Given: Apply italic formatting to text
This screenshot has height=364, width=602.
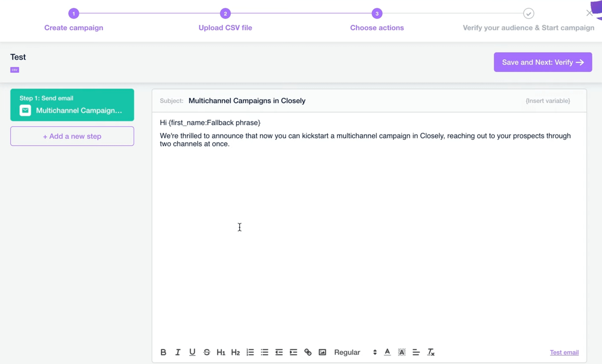Looking at the screenshot, I should [178, 352].
